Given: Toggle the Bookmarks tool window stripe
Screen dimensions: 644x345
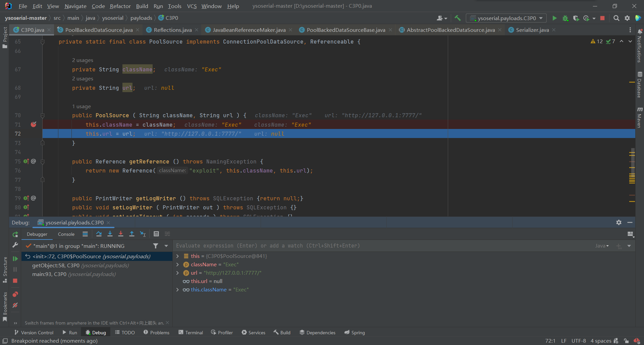Looking at the screenshot, I should pos(5,306).
